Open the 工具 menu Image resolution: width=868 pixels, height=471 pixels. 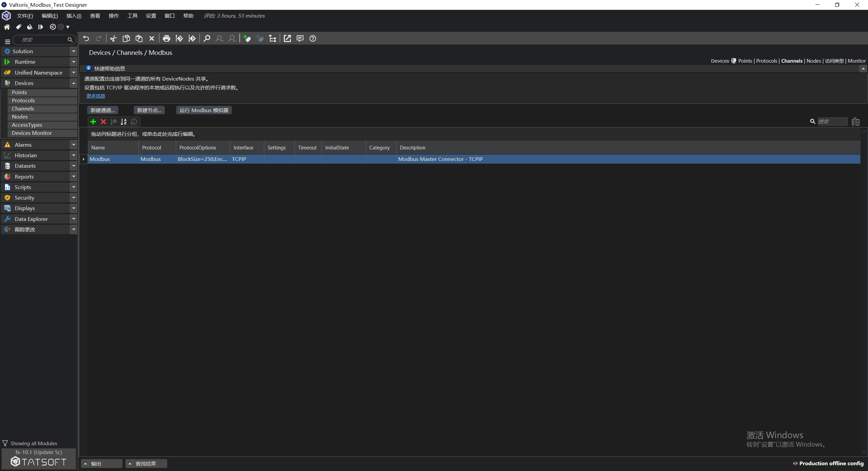point(132,16)
